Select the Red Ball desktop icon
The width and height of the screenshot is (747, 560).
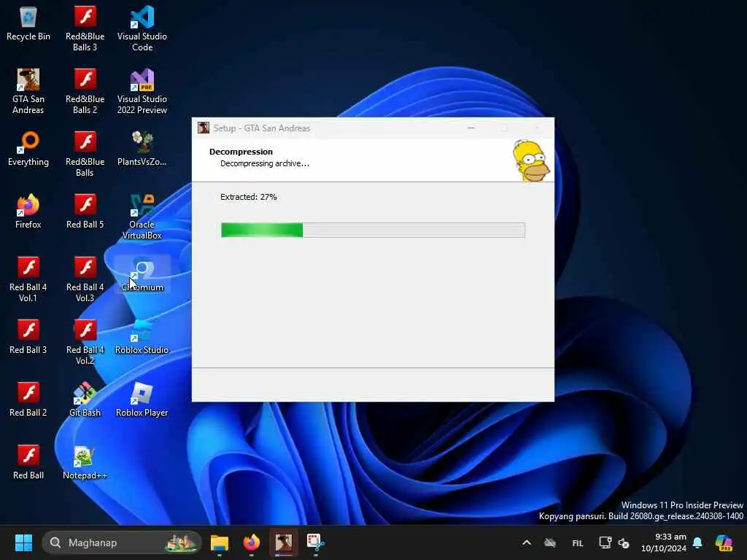coord(28,463)
